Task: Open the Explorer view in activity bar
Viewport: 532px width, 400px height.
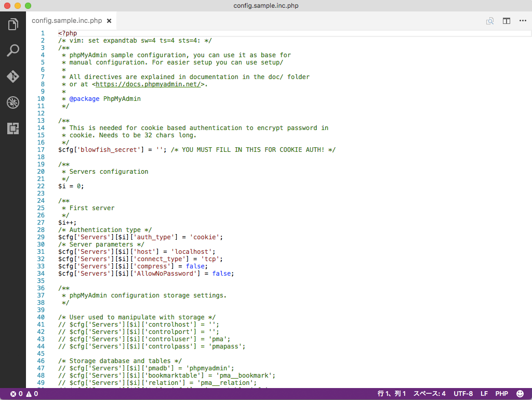Action: point(13,24)
